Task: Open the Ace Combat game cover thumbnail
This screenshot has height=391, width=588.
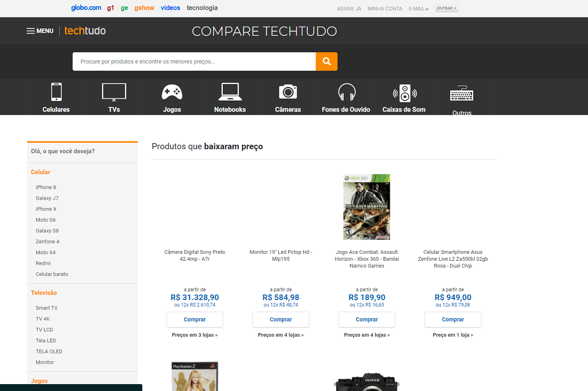Action: pos(367,207)
